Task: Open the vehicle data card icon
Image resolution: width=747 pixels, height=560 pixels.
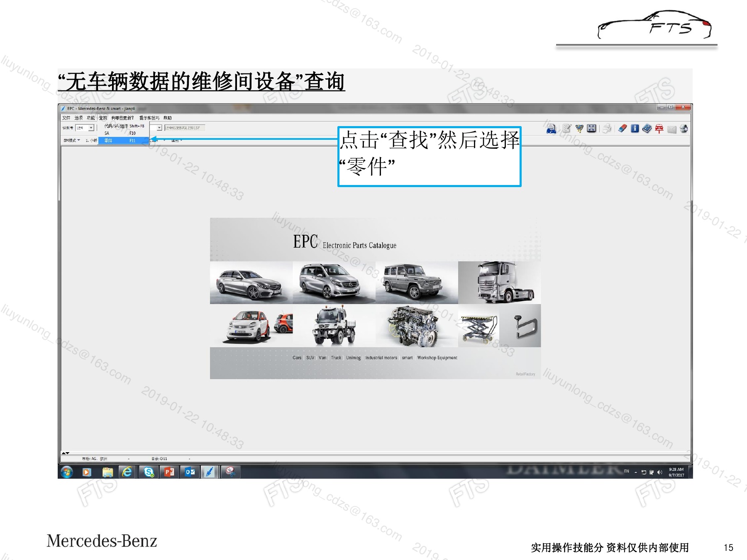Action: [552, 129]
